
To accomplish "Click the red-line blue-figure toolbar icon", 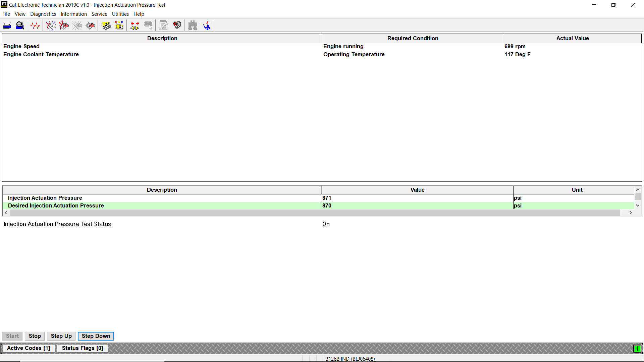I will tap(206, 25).
